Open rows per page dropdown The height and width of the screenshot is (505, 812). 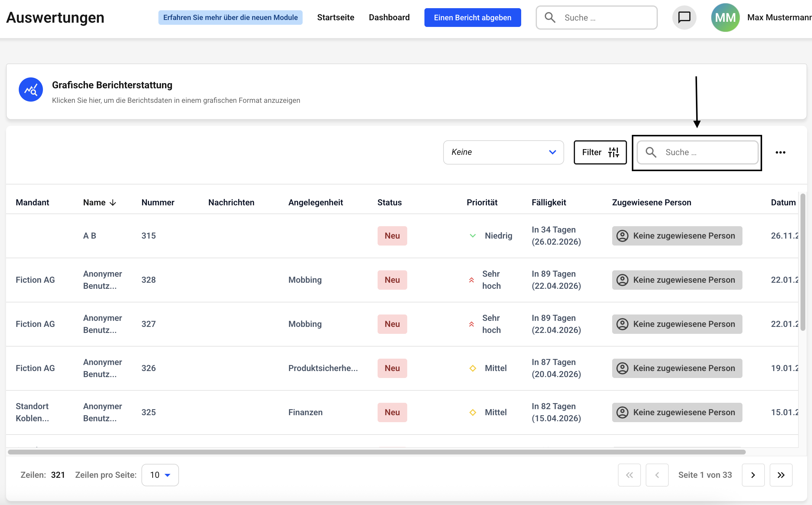[x=160, y=475]
